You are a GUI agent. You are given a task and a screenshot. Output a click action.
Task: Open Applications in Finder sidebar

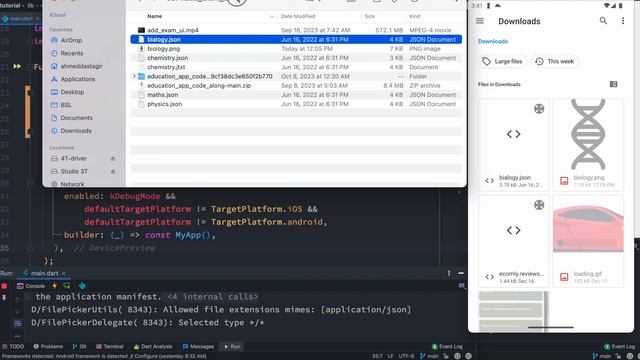pyautogui.click(x=73, y=79)
